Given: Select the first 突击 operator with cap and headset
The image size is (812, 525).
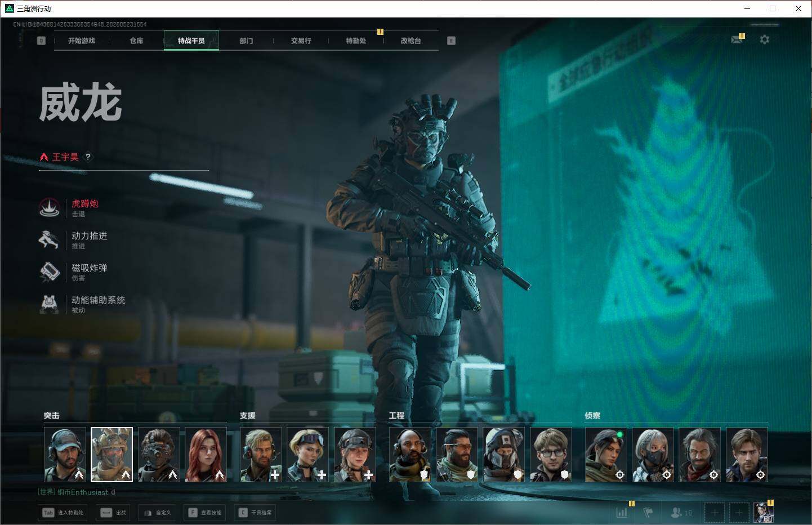Looking at the screenshot, I should click(65, 455).
